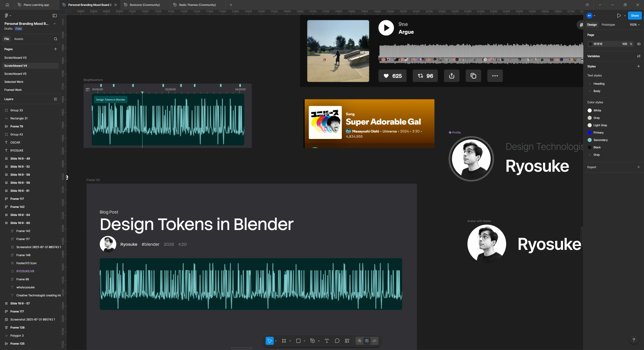Add a new page with the plus icon
The height and width of the screenshot is (350, 644).
(55, 49)
